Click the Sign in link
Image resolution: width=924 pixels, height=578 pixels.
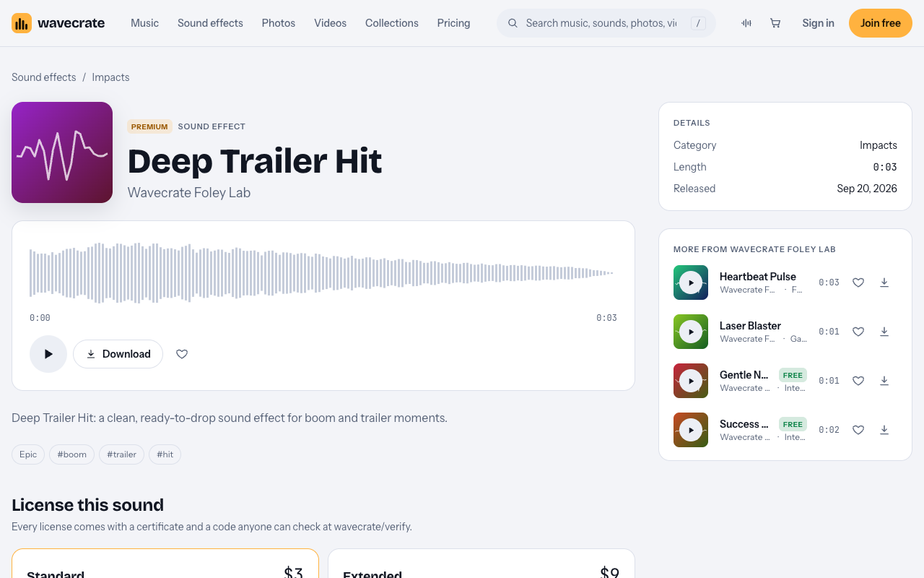(x=818, y=23)
